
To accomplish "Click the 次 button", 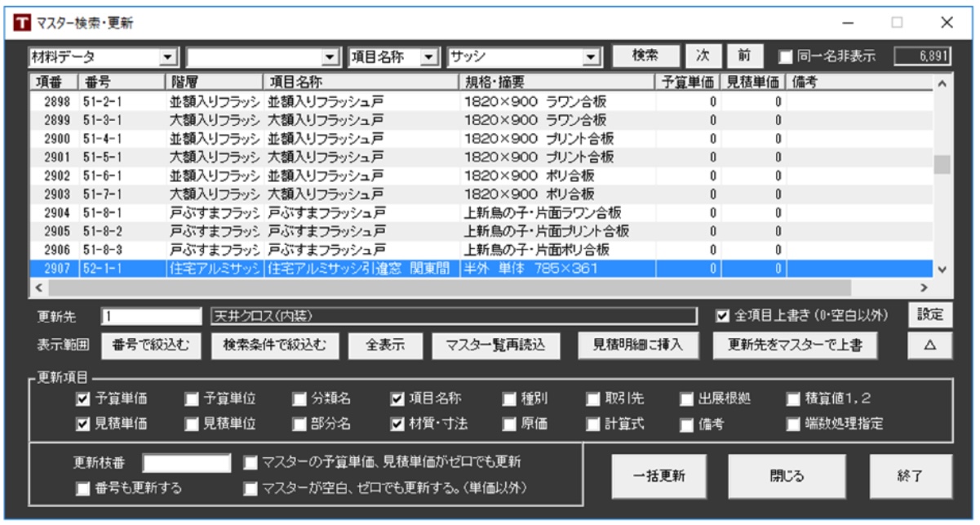I will [702, 56].
